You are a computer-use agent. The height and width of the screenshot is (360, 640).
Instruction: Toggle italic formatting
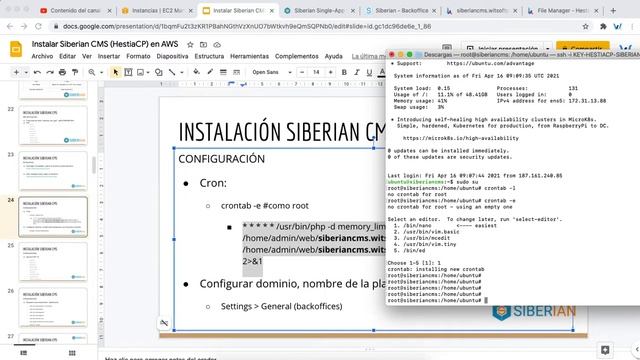(x=357, y=72)
